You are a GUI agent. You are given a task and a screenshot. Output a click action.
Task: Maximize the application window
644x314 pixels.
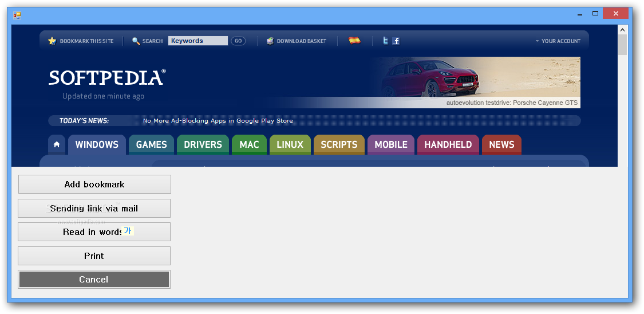[x=595, y=14]
